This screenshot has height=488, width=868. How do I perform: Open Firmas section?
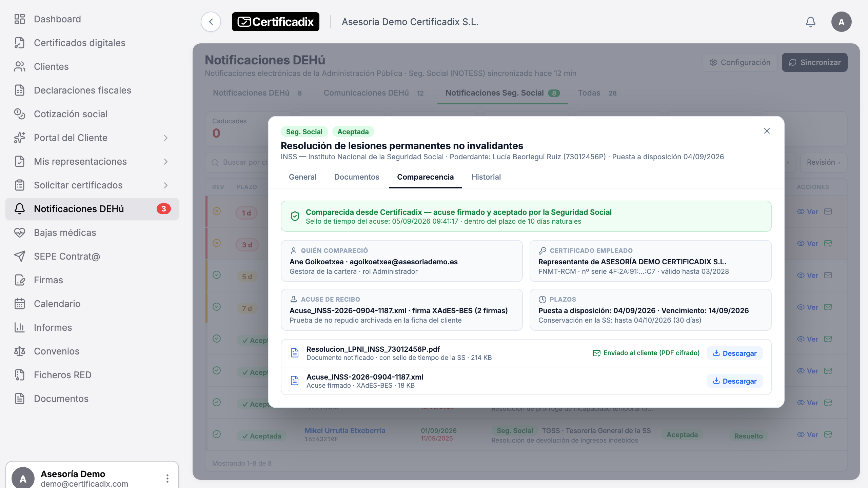pos(92,280)
